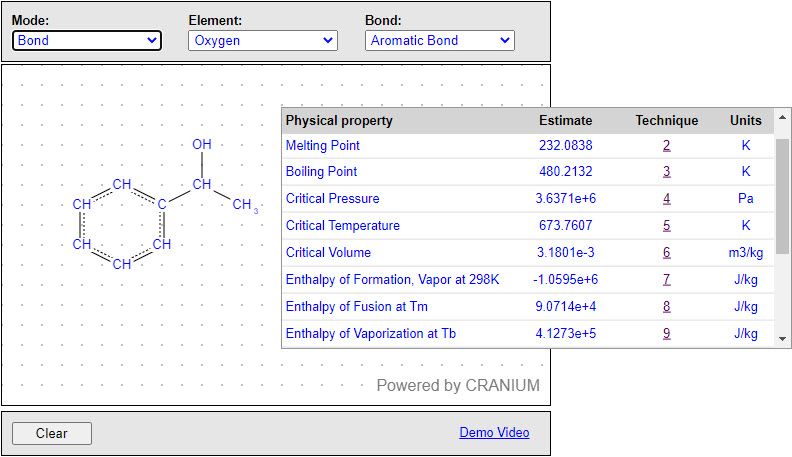Open technique 6 for Critical Volume
Screen dimensions: 792x457
[x=666, y=253]
